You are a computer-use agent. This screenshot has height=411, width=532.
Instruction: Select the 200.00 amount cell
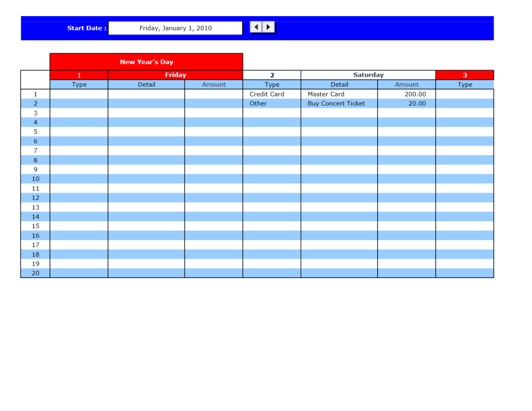click(406, 94)
